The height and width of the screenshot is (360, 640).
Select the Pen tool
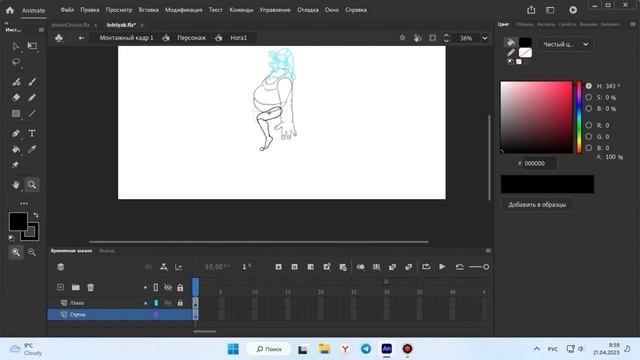tap(16, 133)
